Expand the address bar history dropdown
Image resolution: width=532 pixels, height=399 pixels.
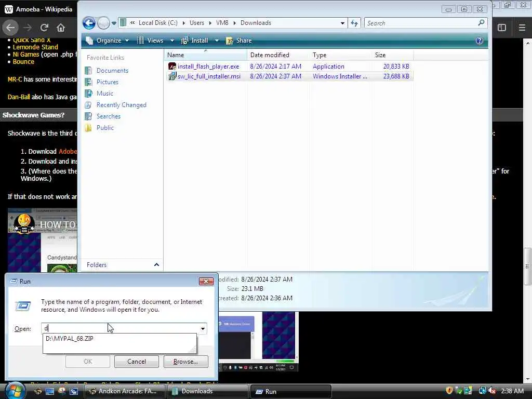point(342,23)
